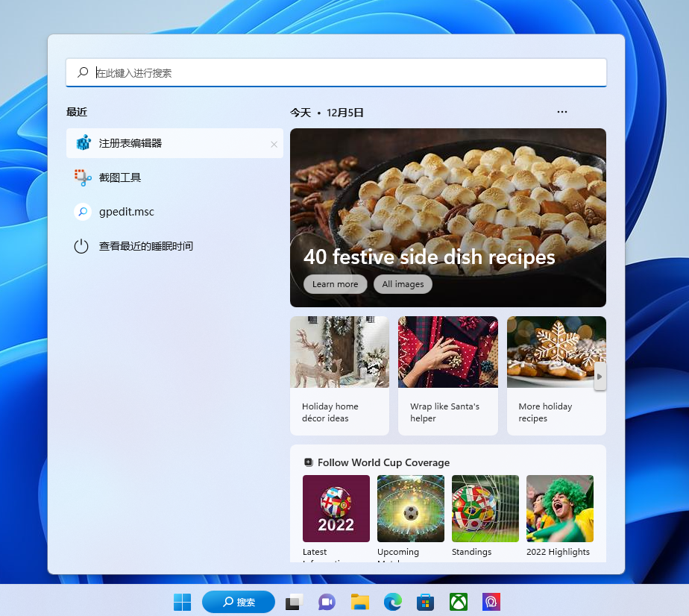689x616 pixels.
Task: Click the Windows Start button
Action: [182, 602]
